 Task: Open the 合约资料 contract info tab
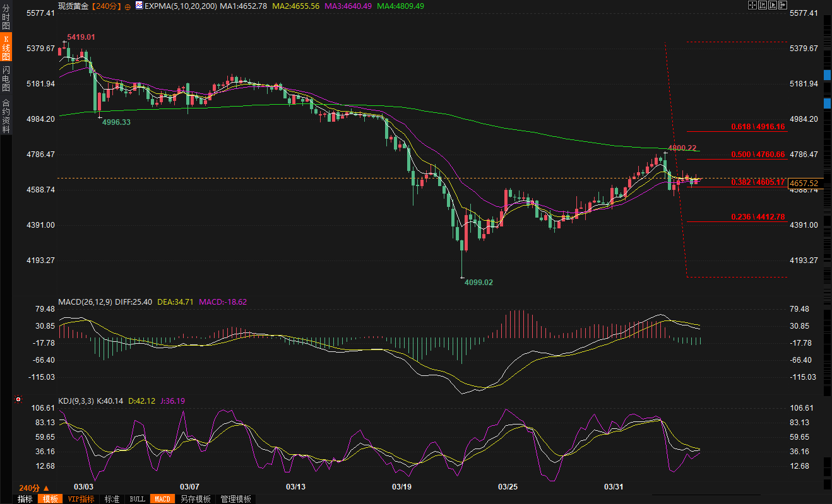[6, 115]
